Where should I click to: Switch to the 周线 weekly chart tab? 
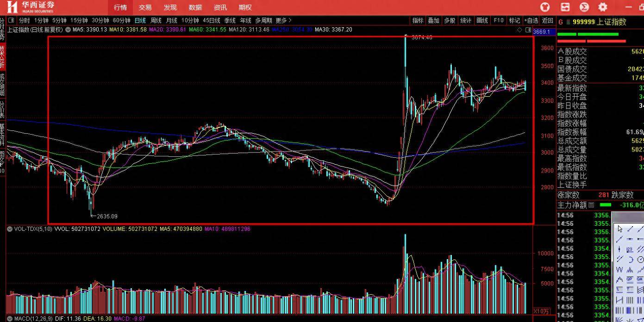(156, 20)
